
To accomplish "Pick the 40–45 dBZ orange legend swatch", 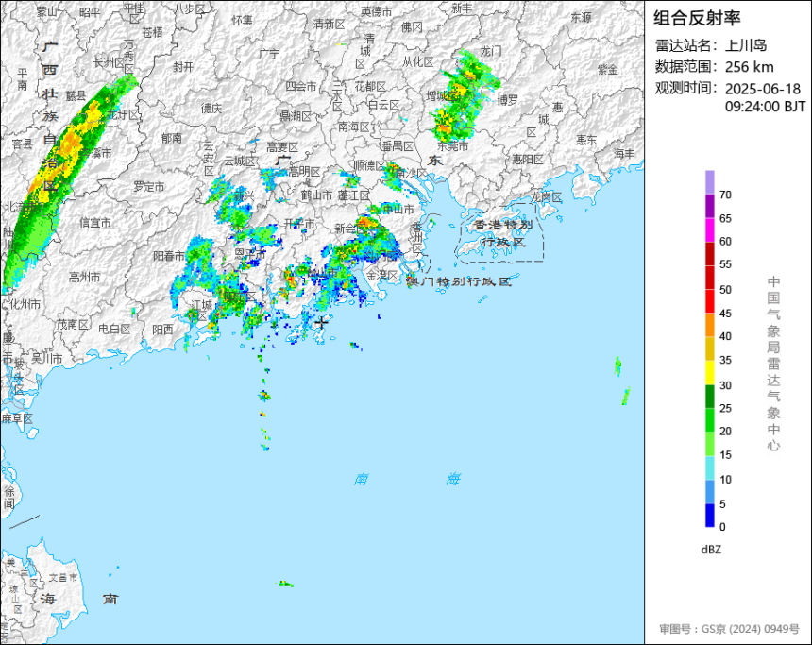I will 709,325.
